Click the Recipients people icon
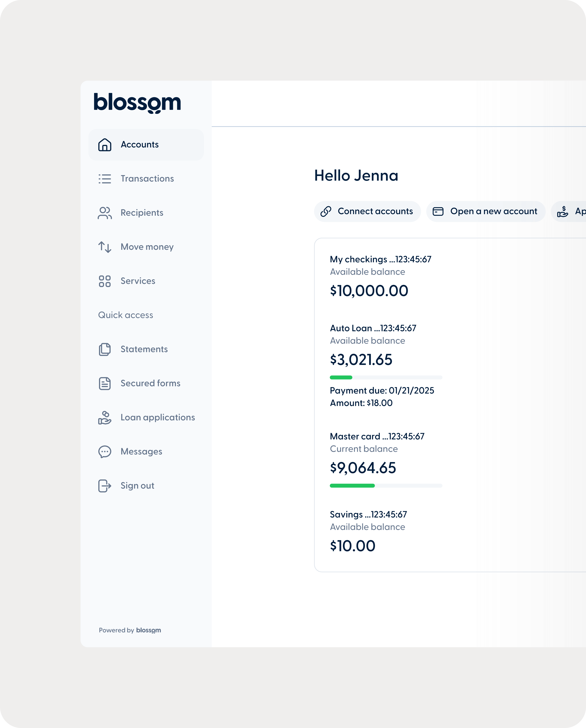This screenshot has height=728, width=586. 105,213
